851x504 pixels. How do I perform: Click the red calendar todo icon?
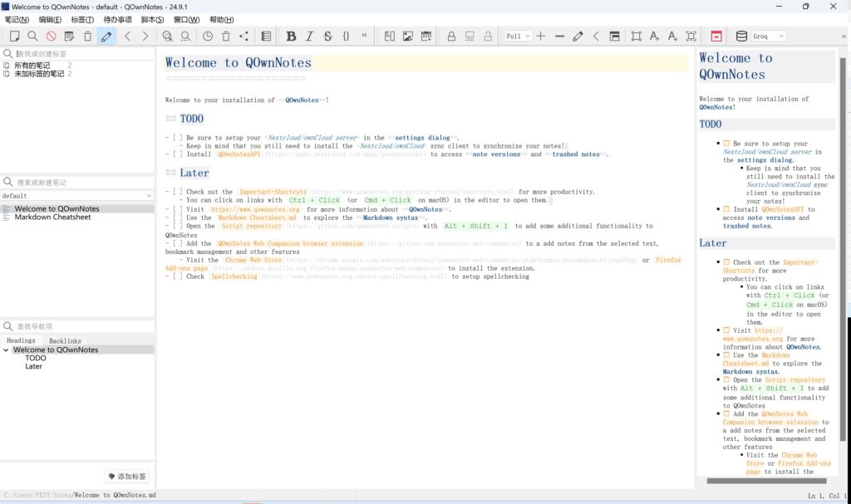tap(716, 37)
